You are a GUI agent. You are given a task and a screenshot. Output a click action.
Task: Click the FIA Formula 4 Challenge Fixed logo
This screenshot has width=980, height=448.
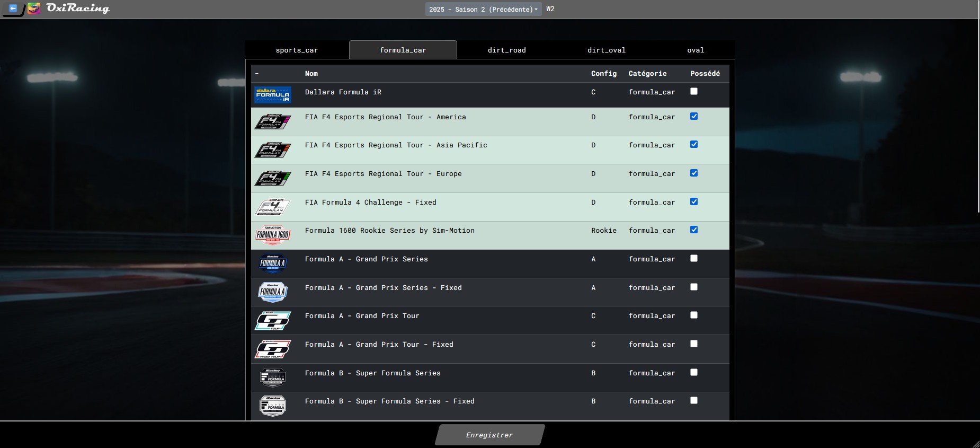[273, 207]
